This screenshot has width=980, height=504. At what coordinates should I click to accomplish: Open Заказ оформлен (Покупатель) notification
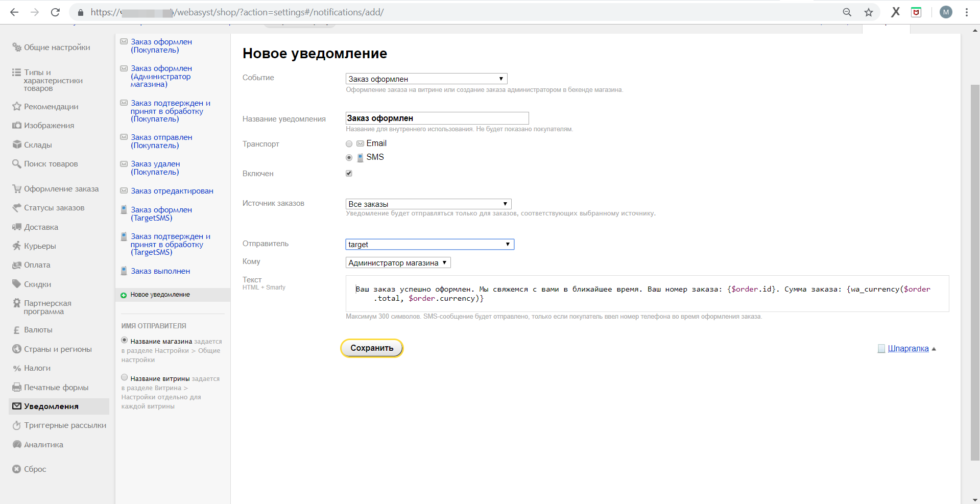[x=161, y=46]
